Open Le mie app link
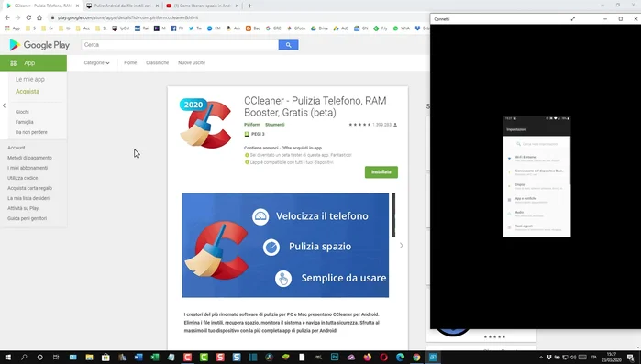The width and height of the screenshot is (641, 364). coord(30,79)
